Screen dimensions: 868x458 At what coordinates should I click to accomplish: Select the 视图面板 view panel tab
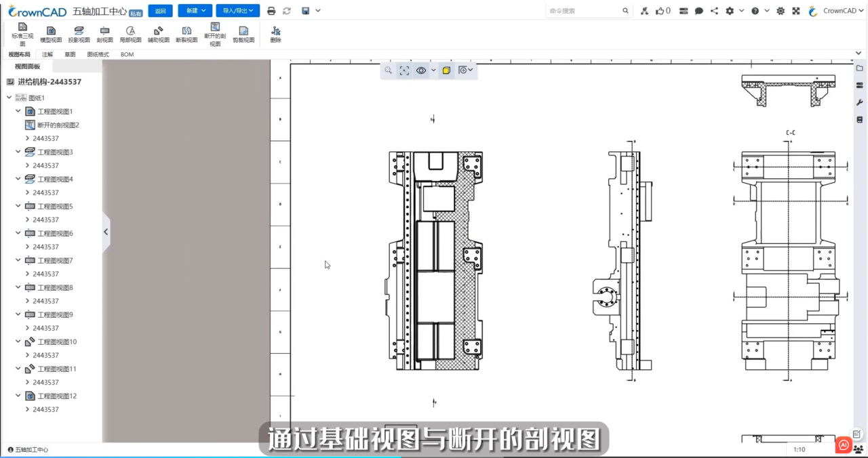(x=27, y=66)
